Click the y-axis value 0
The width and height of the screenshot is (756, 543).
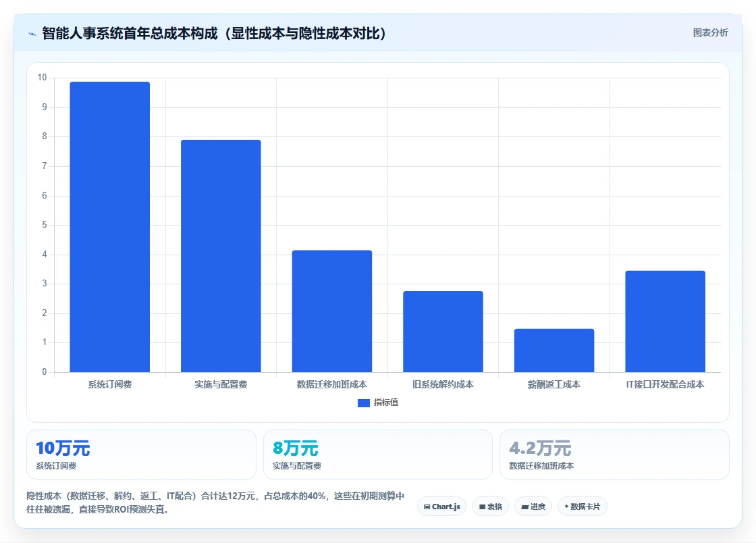(45, 372)
